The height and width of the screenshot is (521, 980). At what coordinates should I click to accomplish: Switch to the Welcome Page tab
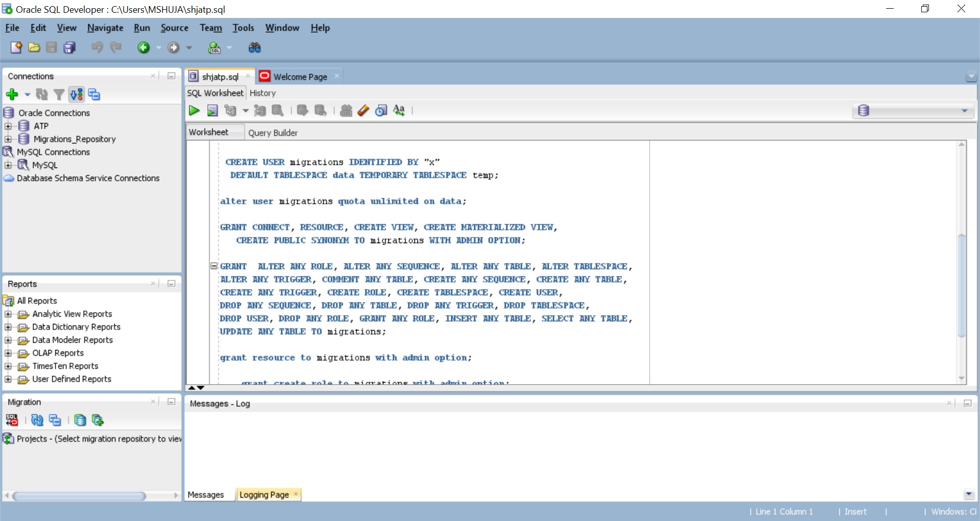300,76
